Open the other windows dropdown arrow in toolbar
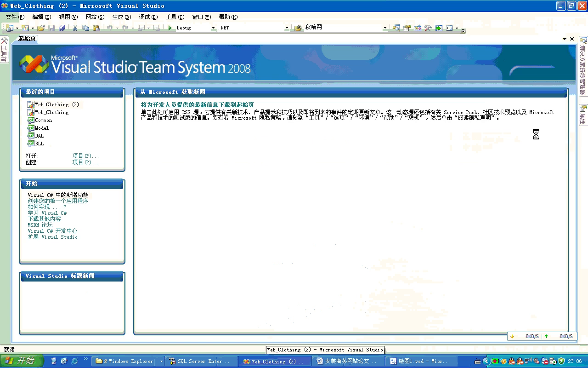 click(x=457, y=28)
